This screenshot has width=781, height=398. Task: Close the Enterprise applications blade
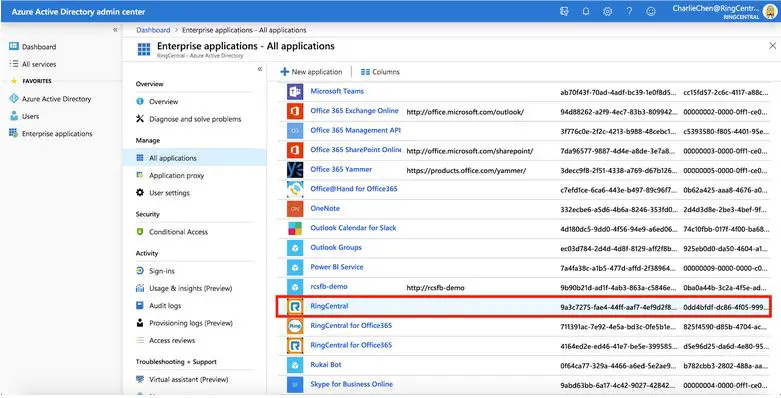pyautogui.click(x=772, y=46)
